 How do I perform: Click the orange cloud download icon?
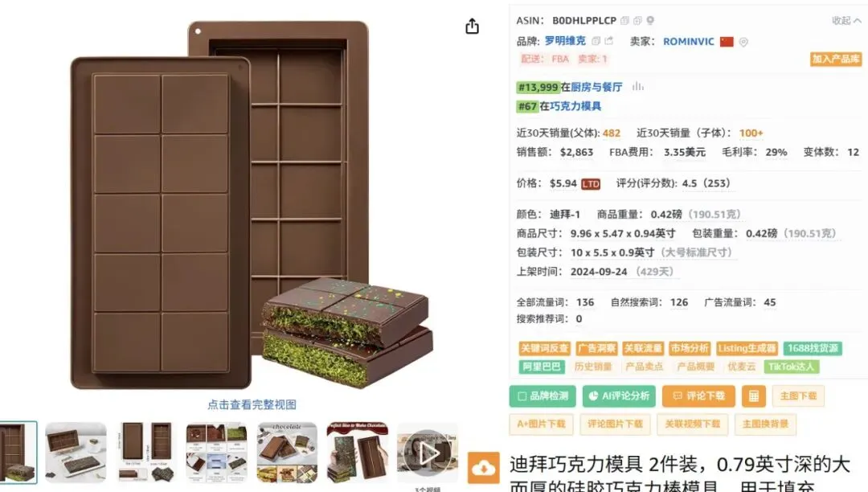click(483, 468)
